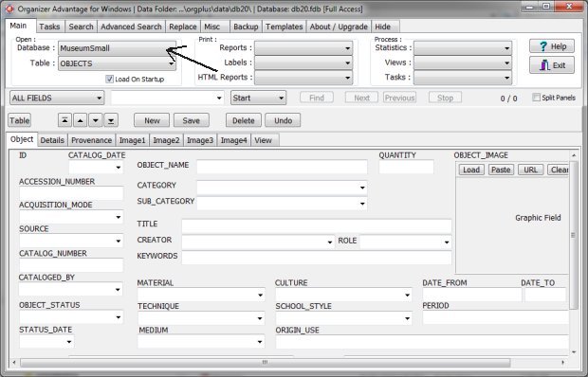Click the Undo button
The width and height of the screenshot is (588, 377).
pos(283,120)
